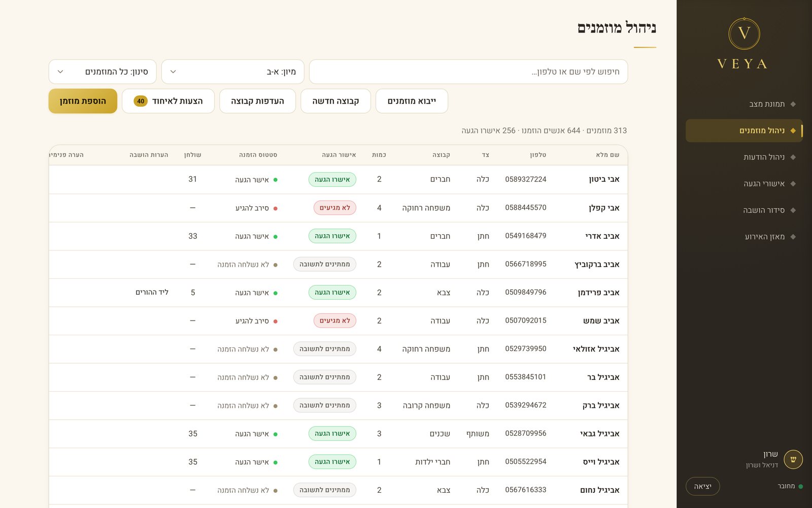812x508 pixels.
Task: Open תמונת מצב in sidebar
Action: (x=744, y=104)
